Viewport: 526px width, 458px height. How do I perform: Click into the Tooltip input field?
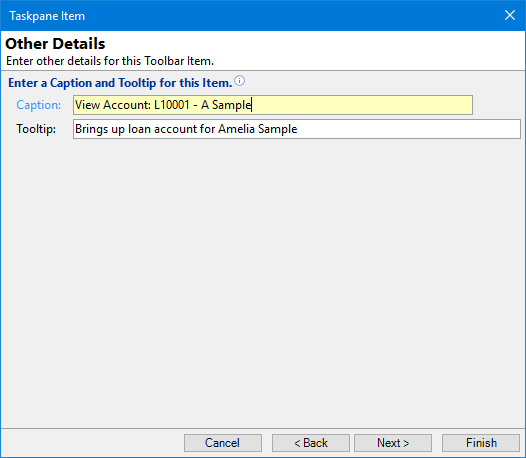(x=297, y=129)
